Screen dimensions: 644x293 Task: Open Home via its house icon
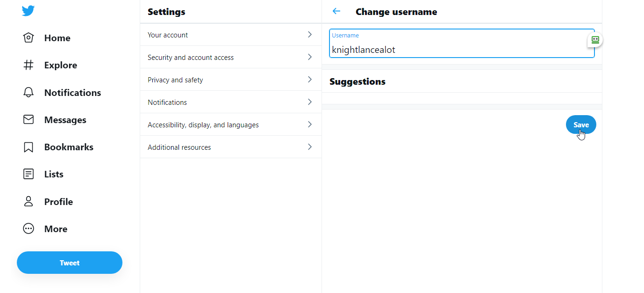pos(29,38)
